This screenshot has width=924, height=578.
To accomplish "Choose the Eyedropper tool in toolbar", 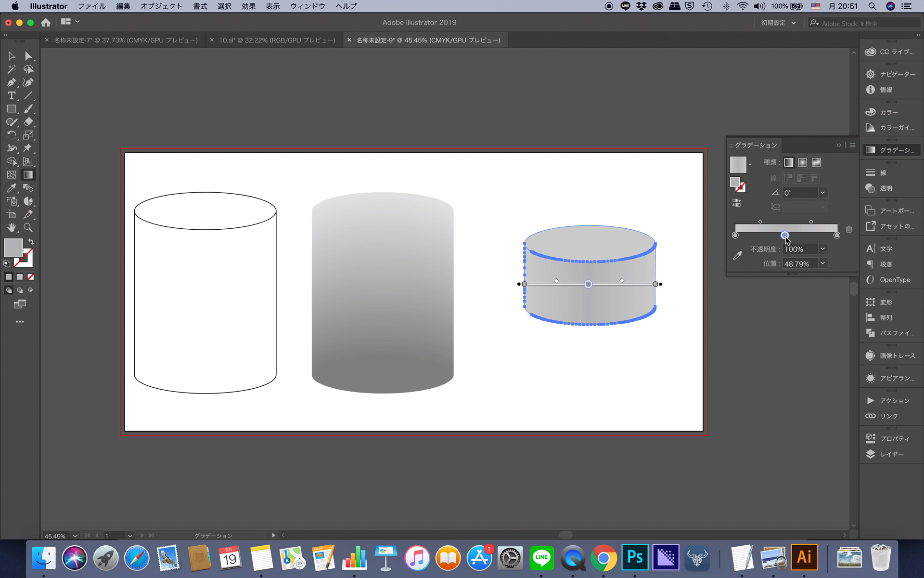I will point(12,188).
